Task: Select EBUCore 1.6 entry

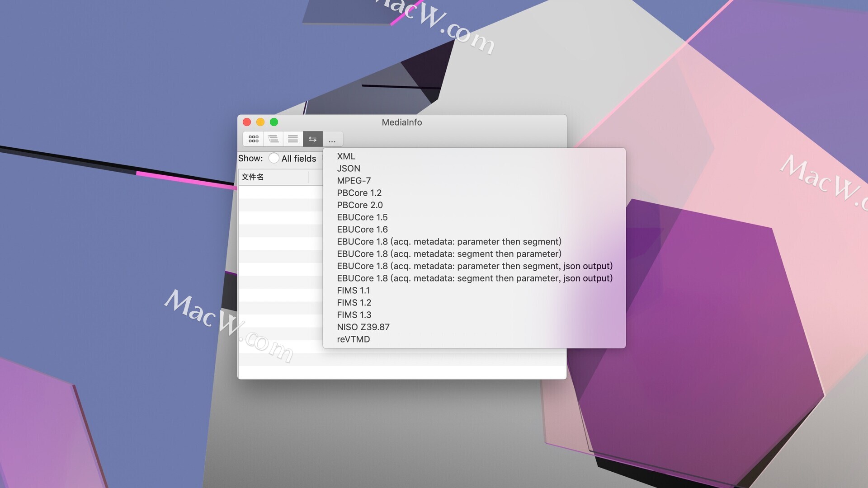Action: click(474, 230)
